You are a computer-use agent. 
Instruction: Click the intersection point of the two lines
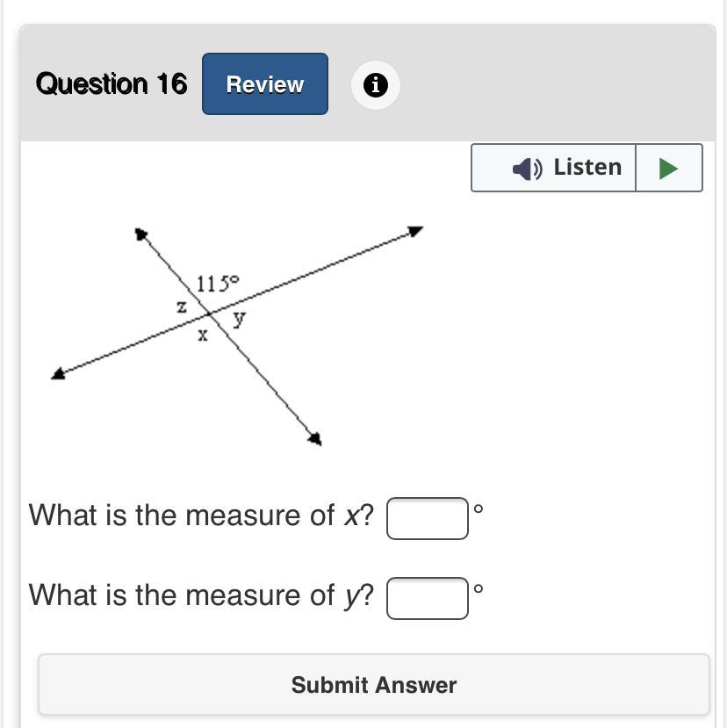click(210, 313)
